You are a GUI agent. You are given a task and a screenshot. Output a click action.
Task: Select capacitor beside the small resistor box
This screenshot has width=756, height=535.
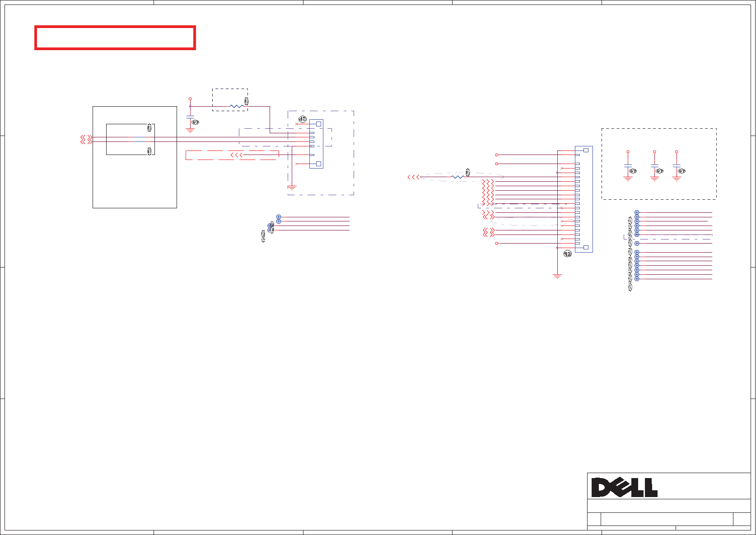coord(190,117)
